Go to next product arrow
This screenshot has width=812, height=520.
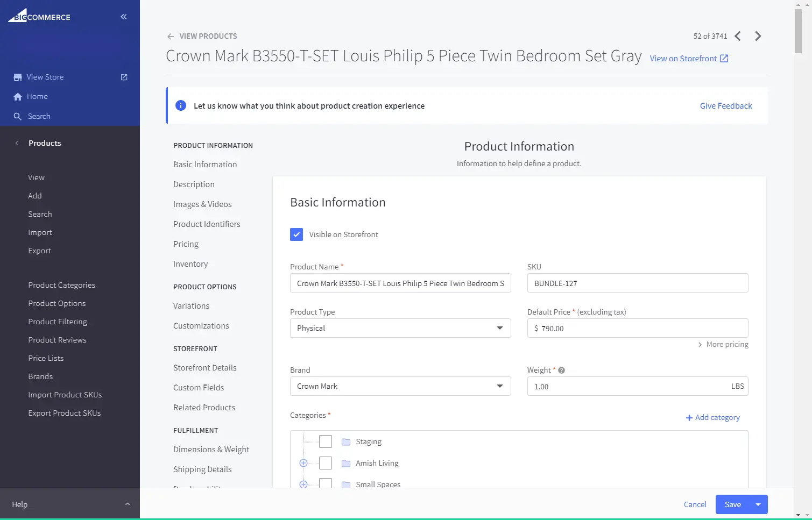pyautogui.click(x=758, y=36)
